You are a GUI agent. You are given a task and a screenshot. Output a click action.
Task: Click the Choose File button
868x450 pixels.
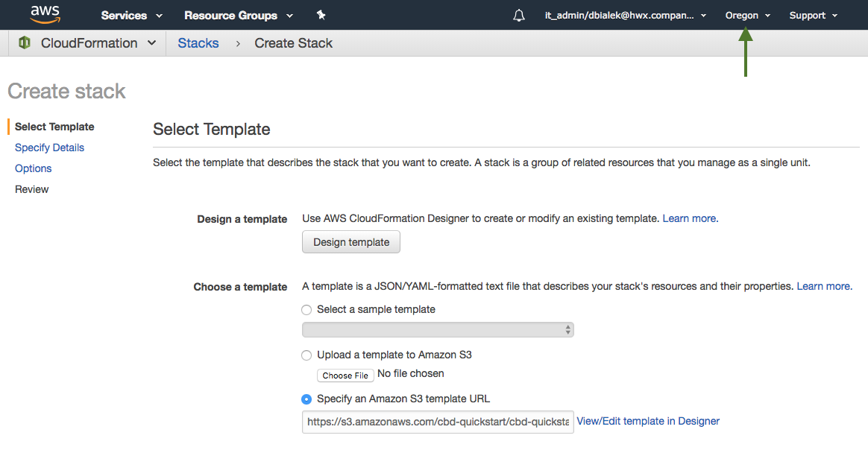tap(345, 375)
